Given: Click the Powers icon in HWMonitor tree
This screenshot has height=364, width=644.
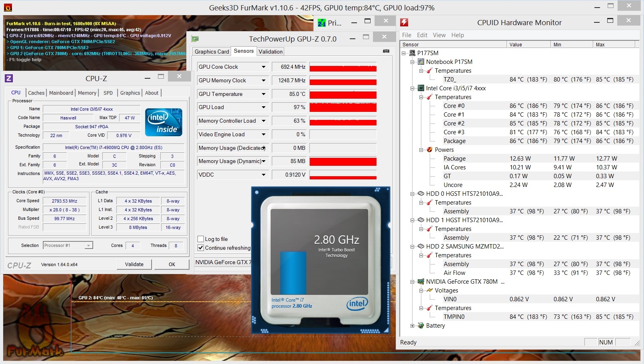Looking at the screenshot, I should pyautogui.click(x=430, y=149).
